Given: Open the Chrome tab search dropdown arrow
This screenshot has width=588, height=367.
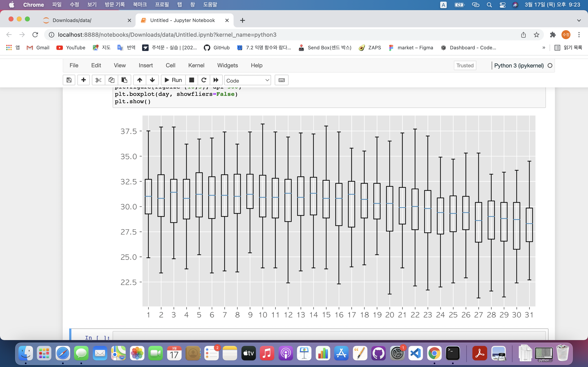Looking at the screenshot, I should 579,20.
